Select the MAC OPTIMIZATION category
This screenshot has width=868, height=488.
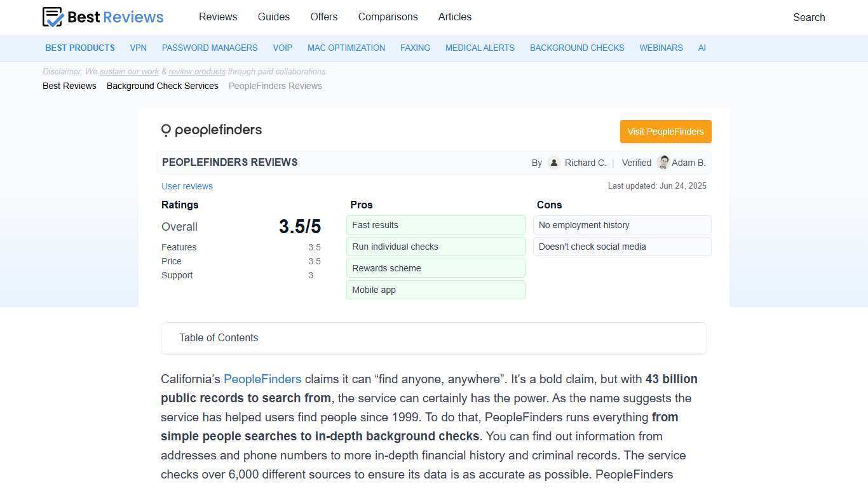[x=346, y=48]
